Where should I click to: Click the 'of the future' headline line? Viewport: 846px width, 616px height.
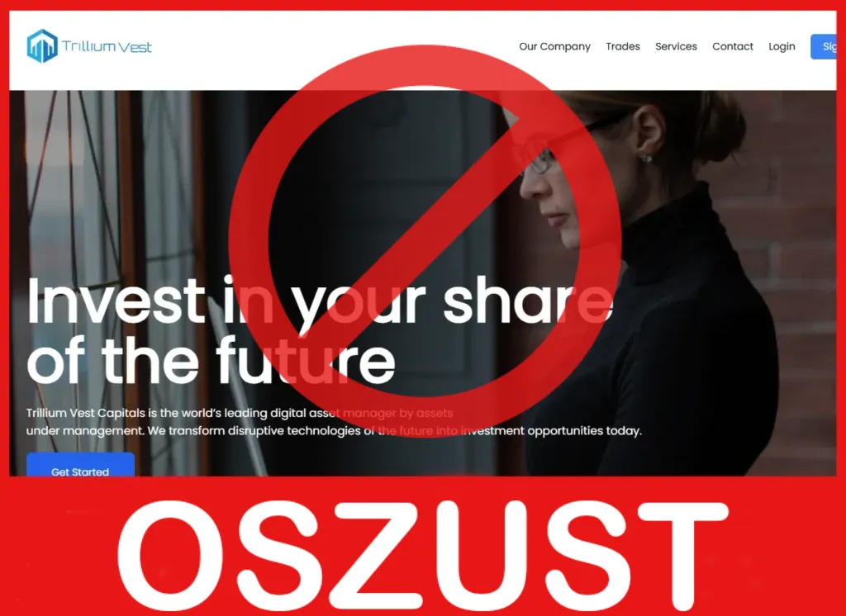[211, 360]
